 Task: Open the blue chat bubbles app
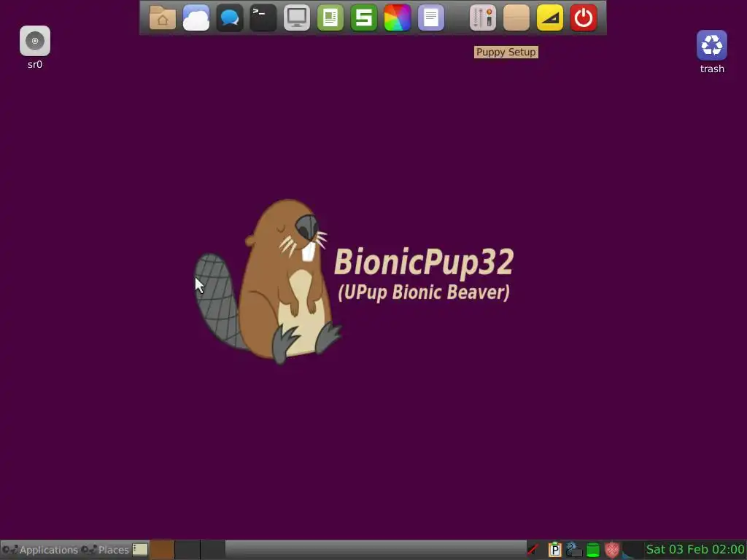230,18
